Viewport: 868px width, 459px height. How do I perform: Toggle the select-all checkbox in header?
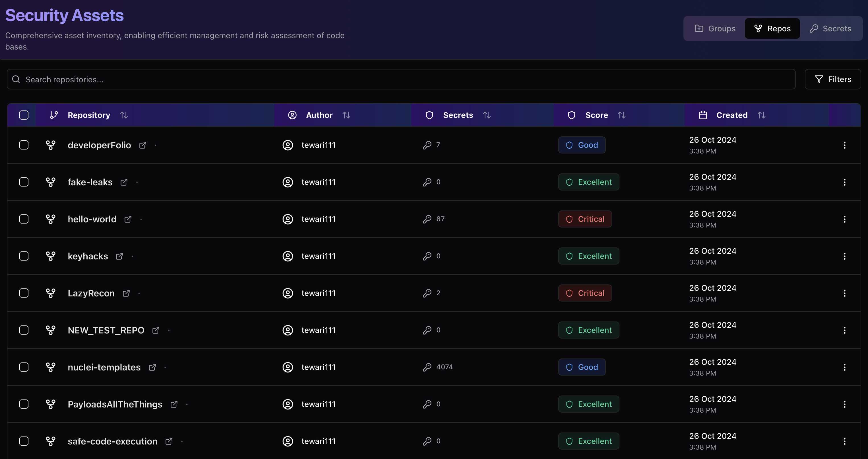pyautogui.click(x=24, y=115)
